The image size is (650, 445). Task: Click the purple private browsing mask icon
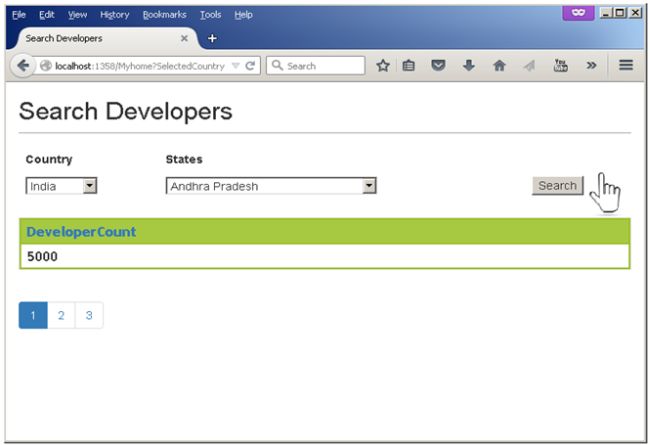point(578,13)
